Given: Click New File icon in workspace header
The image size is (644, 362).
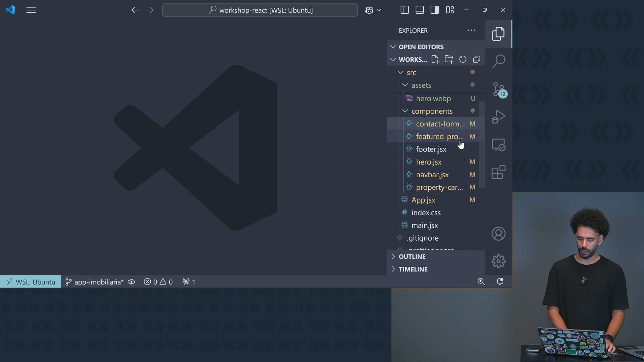Looking at the screenshot, I should pyautogui.click(x=435, y=60).
